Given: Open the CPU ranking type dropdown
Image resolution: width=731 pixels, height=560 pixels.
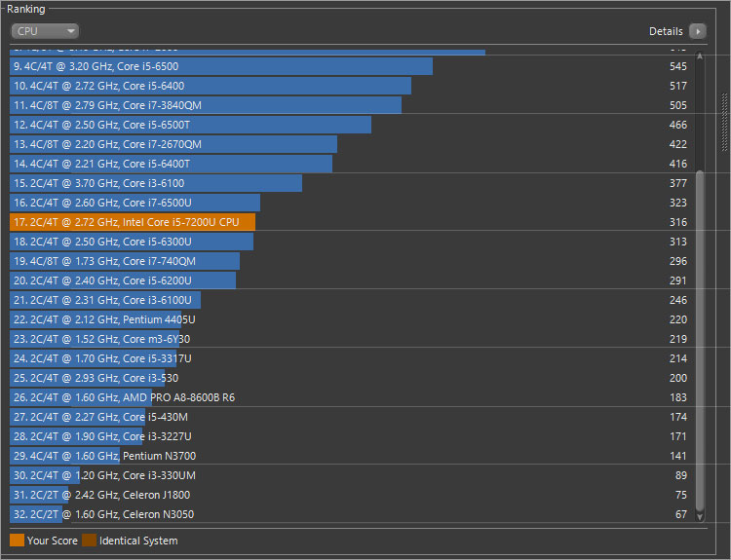Looking at the screenshot, I should tap(45, 31).
